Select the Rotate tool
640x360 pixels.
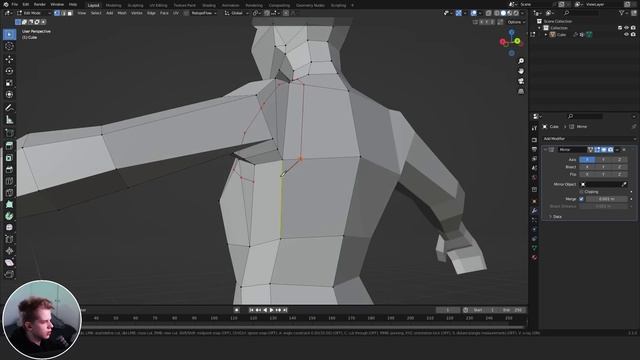(9, 71)
